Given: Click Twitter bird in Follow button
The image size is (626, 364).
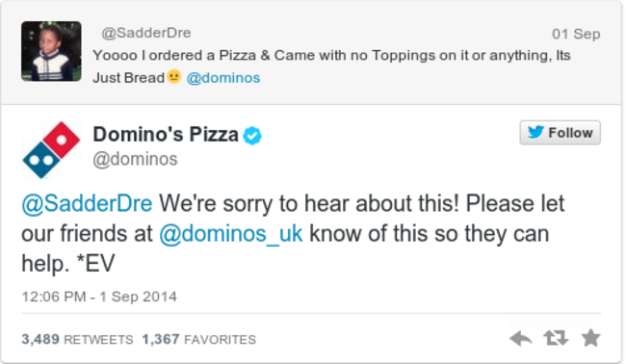Looking at the screenshot, I should 535,132.
